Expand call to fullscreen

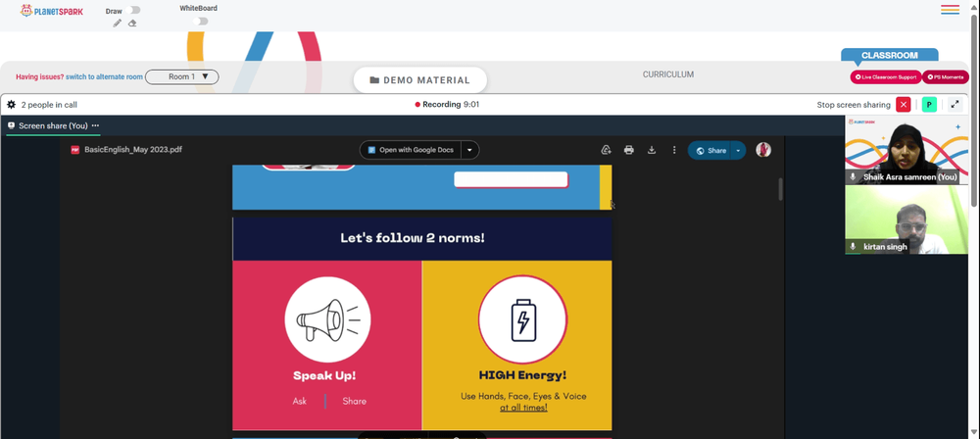coord(955,105)
